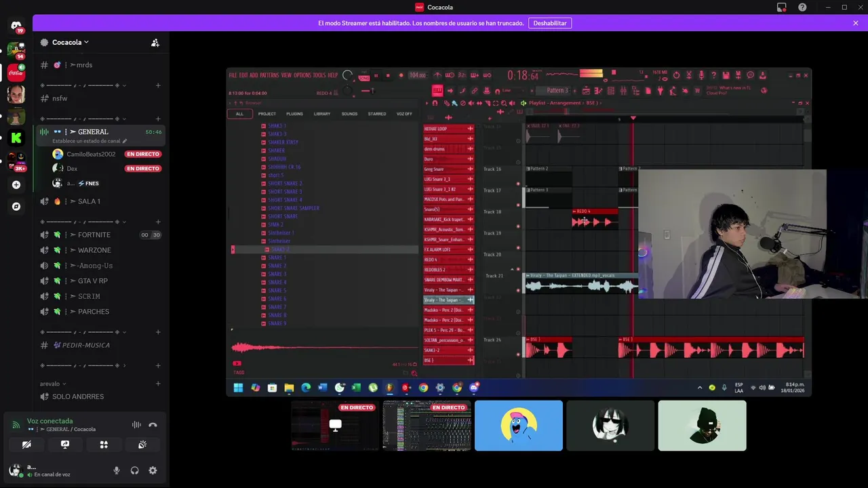Open the green K server icon

click(x=16, y=138)
